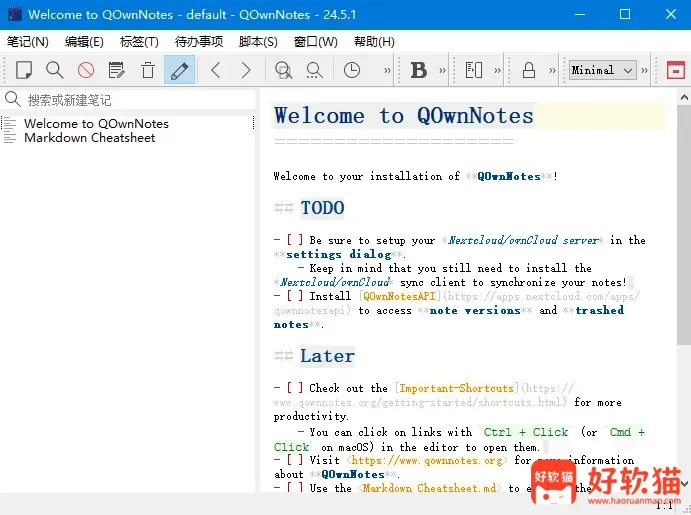The image size is (691, 515).
Task: Apply bold formatting with B icon
Action: click(x=419, y=70)
